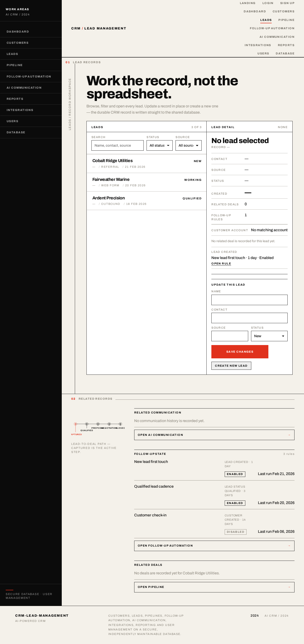Click the arrow icon on Open Pipeline

[x=289, y=587]
